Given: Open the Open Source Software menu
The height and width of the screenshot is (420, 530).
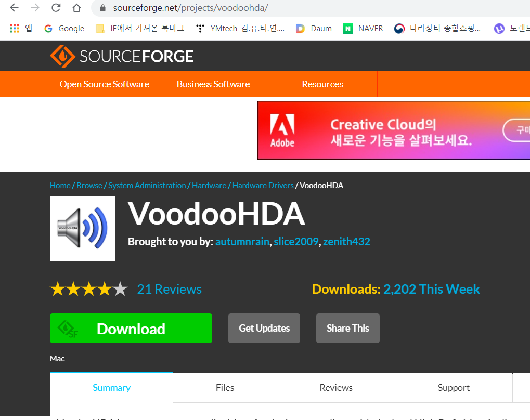Looking at the screenshot, I should 105,84.
